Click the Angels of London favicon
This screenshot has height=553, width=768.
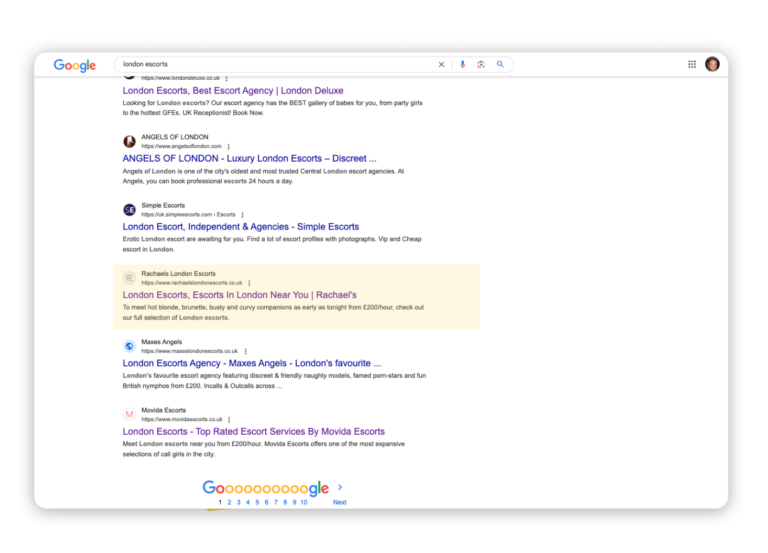129,142
